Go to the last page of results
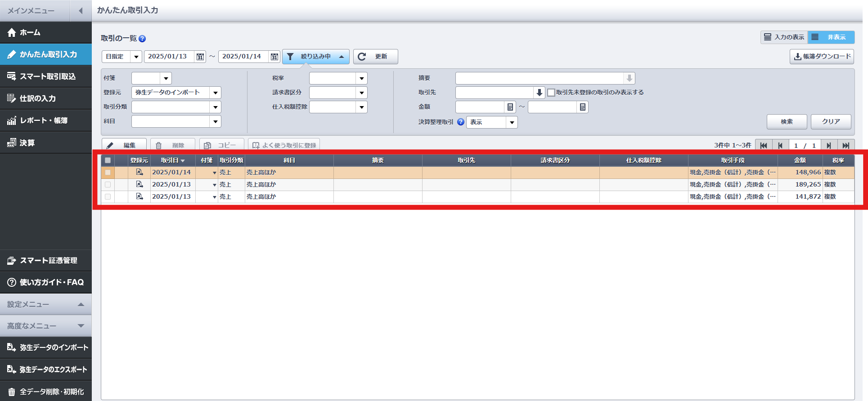Screen dimensions: 868x401 [x=846, y=145]
